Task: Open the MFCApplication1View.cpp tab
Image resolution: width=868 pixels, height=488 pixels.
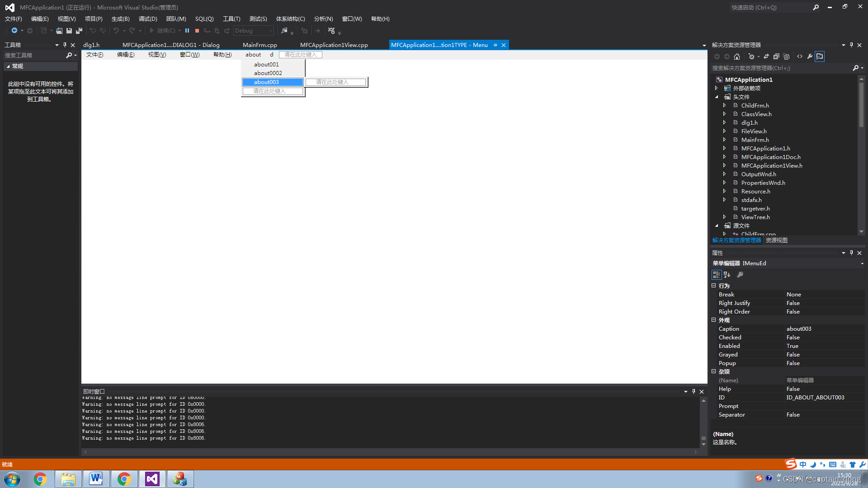Action: pyautogui.click(x=335, y=45)
